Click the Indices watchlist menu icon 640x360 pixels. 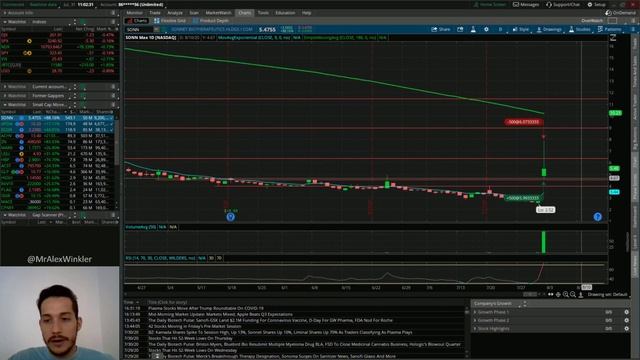[x=113, y=22]
